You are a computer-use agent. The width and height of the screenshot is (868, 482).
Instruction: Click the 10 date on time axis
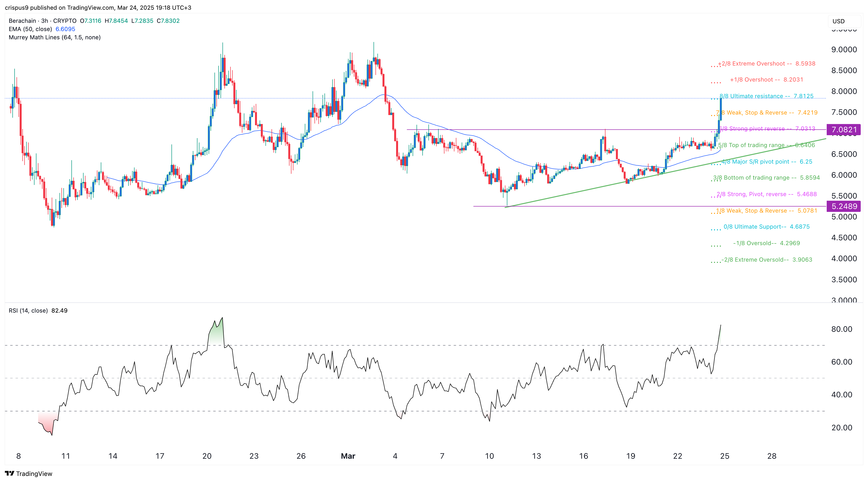[489, 456]
